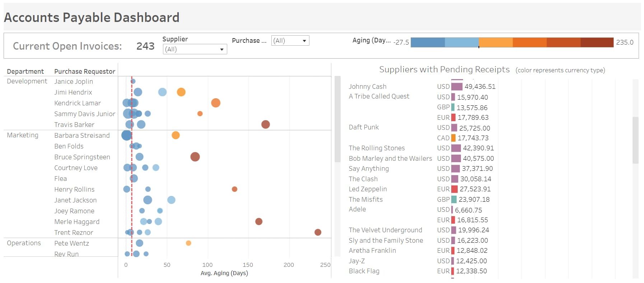
Task: Click the light blue aging legend swatch
Action: (462, 42)
